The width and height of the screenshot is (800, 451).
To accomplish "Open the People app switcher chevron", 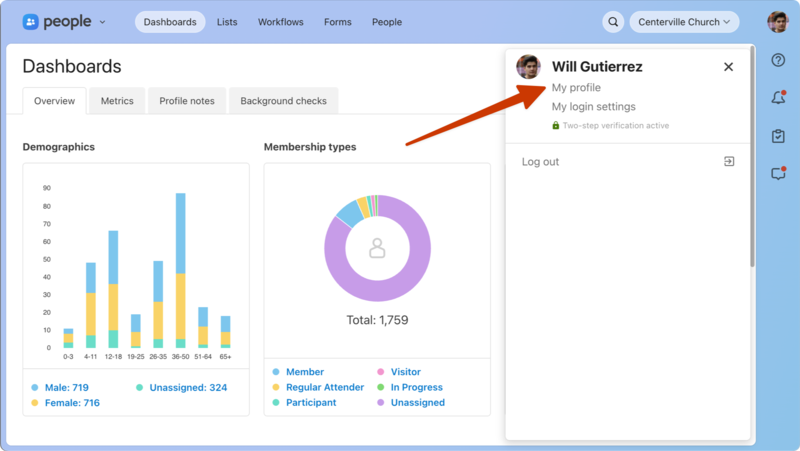I will (x=102, y=22).
